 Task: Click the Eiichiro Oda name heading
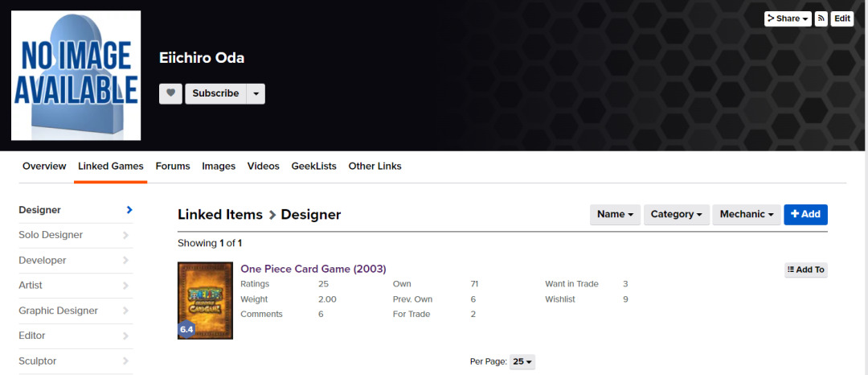click(x=202, y=58)
